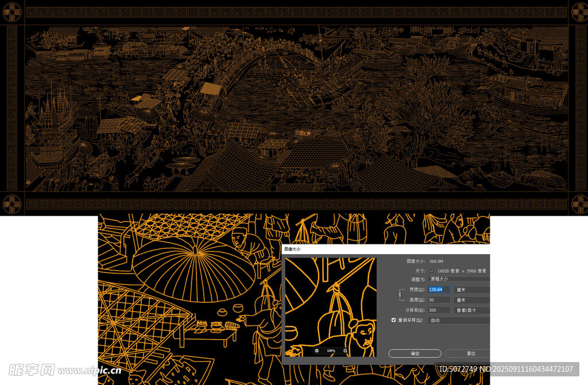
Task: Click the zoom out minus icon in preview
Action: [317, 351]
